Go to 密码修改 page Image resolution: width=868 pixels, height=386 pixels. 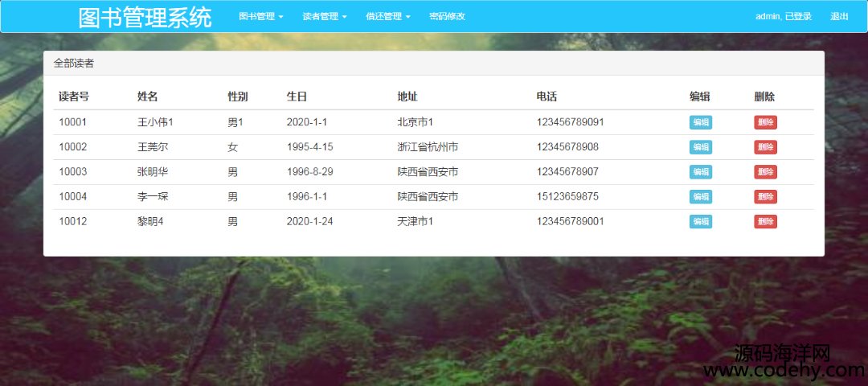coord(448,17)
